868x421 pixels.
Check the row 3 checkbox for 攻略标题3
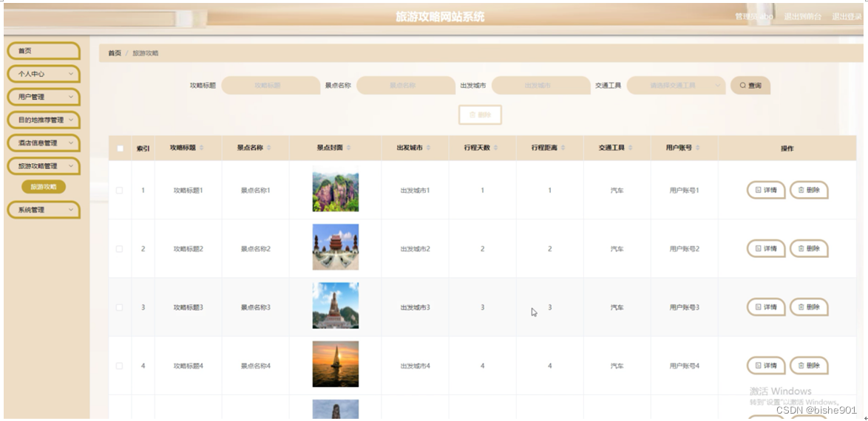[120, 307]
